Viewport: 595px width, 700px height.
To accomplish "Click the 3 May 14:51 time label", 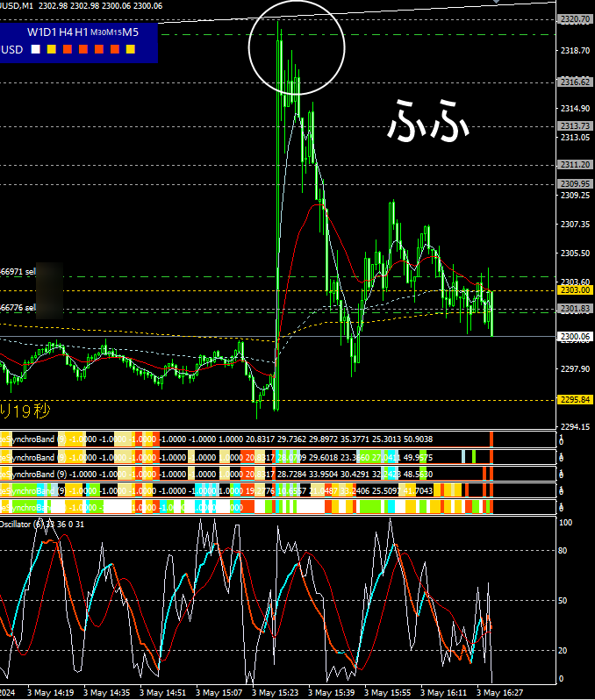I will point(162,693).
